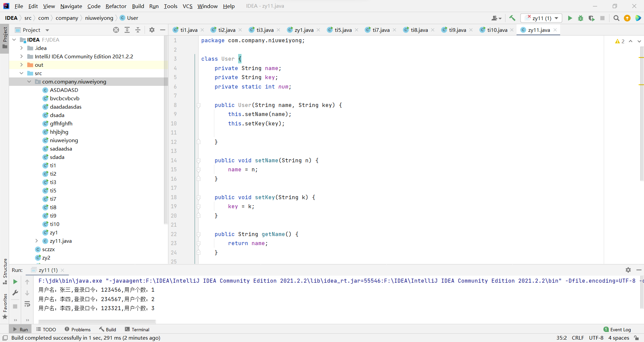The image size is (644, 342).
Task: Click the Down the stack trace arrow
Action: [27, 293]
